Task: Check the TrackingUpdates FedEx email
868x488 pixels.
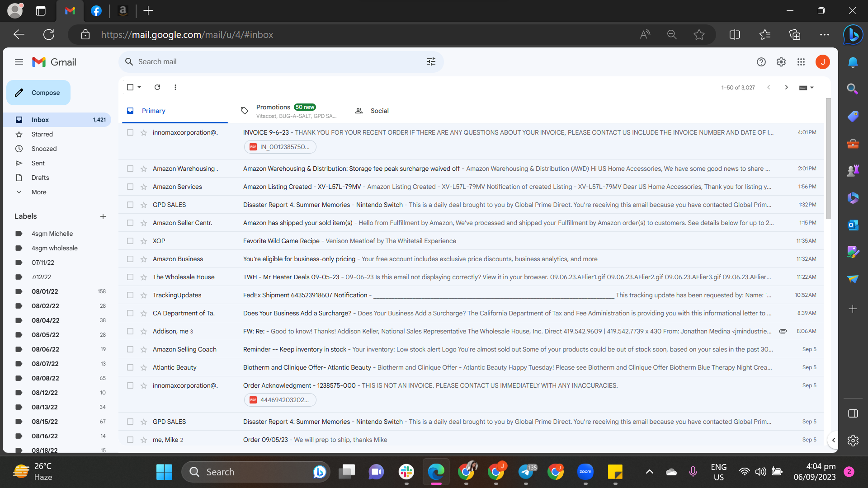Action: click(130, 295)
